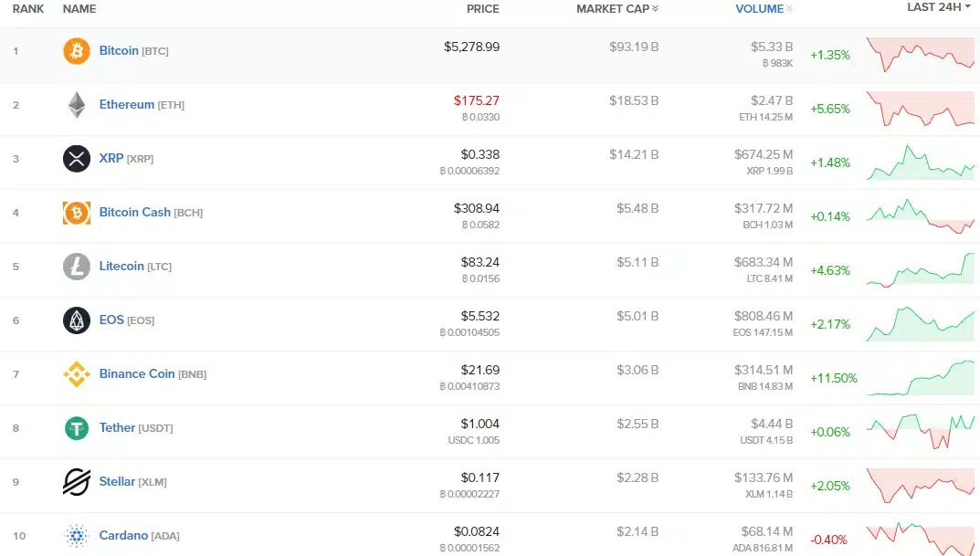Click Bitcoin price $5,278.99
This screenshot has height=556, width=980.
(x=471, y=47)
